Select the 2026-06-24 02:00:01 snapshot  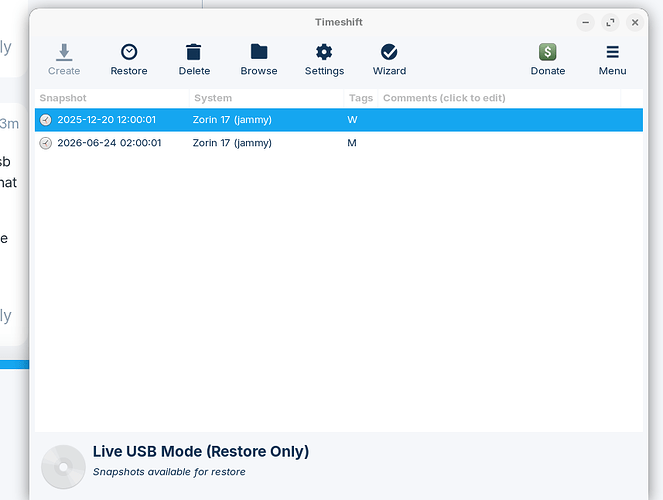pyautogui.click(x=339, y=143)
